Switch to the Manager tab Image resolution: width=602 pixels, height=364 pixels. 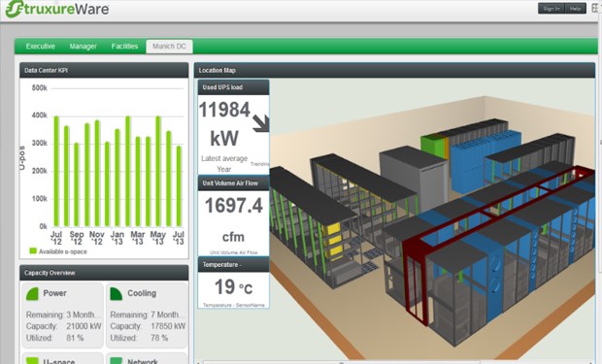pyautogui.click(x=83, y=47)
